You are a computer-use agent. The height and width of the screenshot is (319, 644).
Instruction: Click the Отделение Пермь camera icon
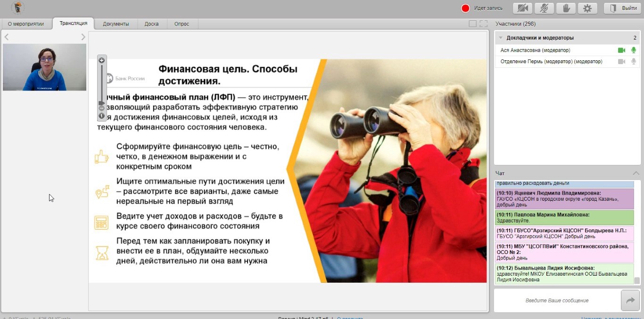[x=621, y=61]
